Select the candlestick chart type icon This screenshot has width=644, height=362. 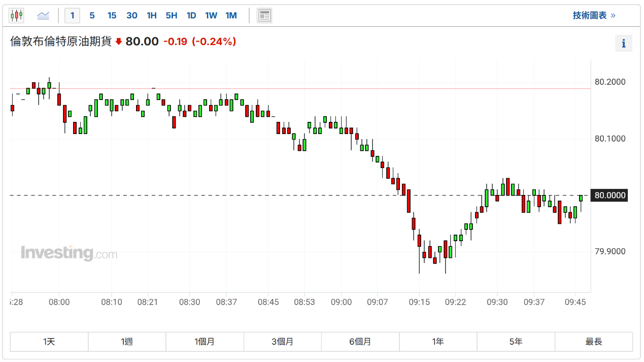point(17,16)
